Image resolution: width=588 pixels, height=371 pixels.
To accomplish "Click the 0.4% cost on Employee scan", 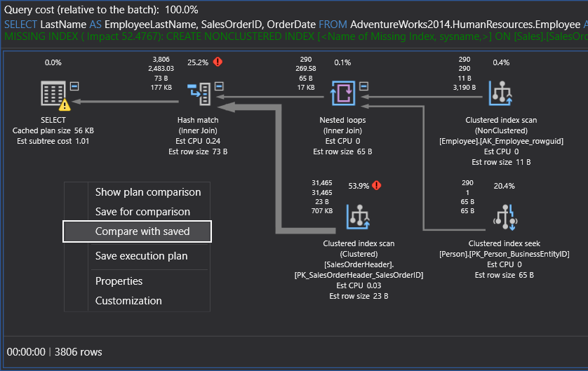I will click(x=501, y=62).
